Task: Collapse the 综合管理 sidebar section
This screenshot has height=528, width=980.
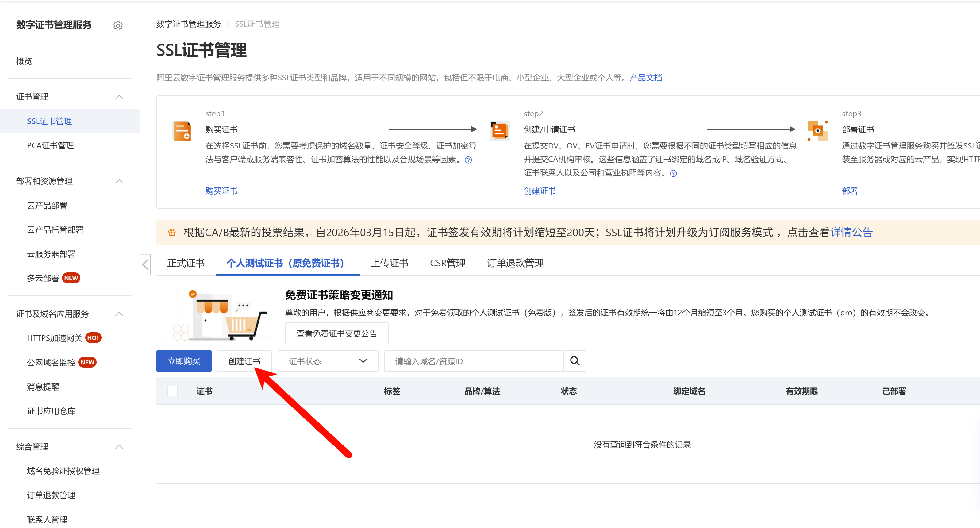Action: [x=119, y=447]
